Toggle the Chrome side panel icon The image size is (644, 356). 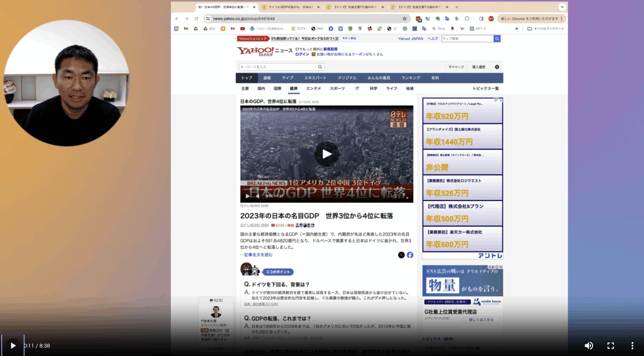click(481, 19)
